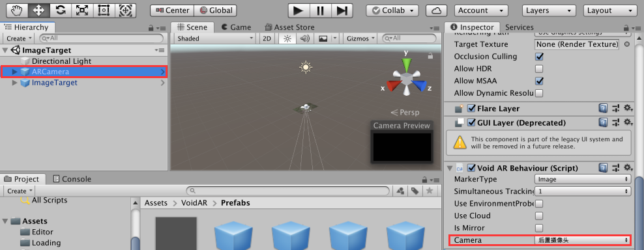Enable the Use Cloud checkbox
This screenshot has width=644, height=250.
(539, 215)
